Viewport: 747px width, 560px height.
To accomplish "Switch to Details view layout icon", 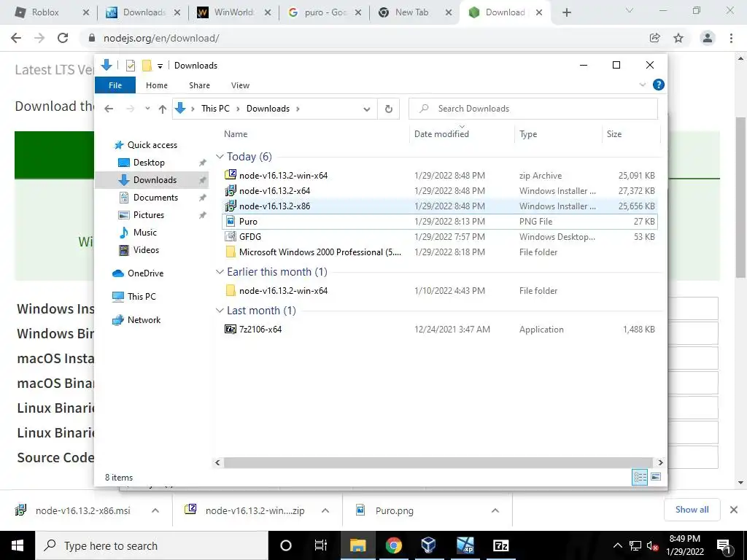I will coord(640,477).
